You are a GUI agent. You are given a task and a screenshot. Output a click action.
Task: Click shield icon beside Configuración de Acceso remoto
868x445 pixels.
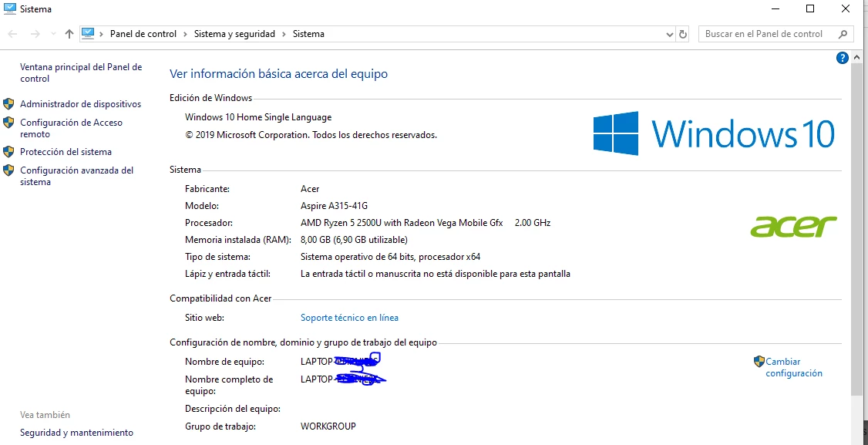tap(8, 123)
